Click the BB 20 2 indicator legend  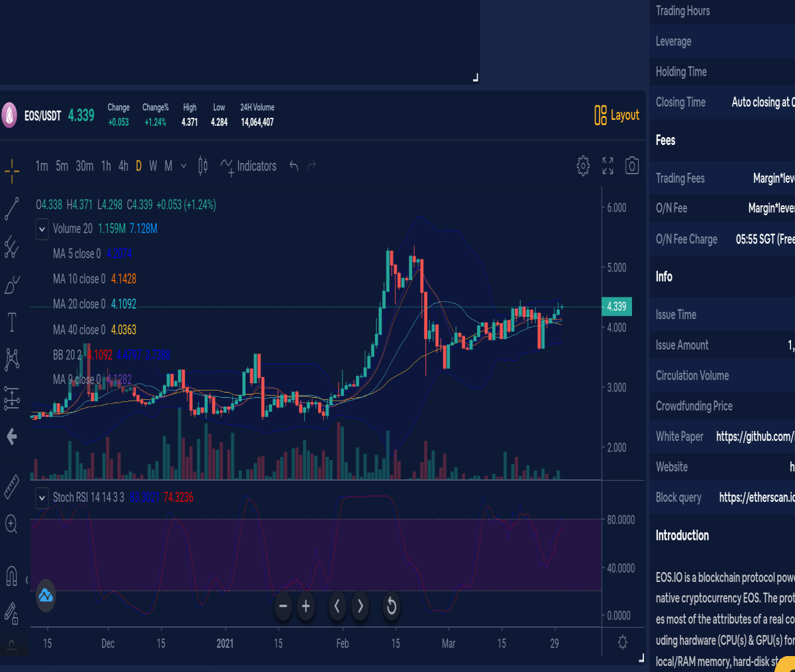coord(111,355)
